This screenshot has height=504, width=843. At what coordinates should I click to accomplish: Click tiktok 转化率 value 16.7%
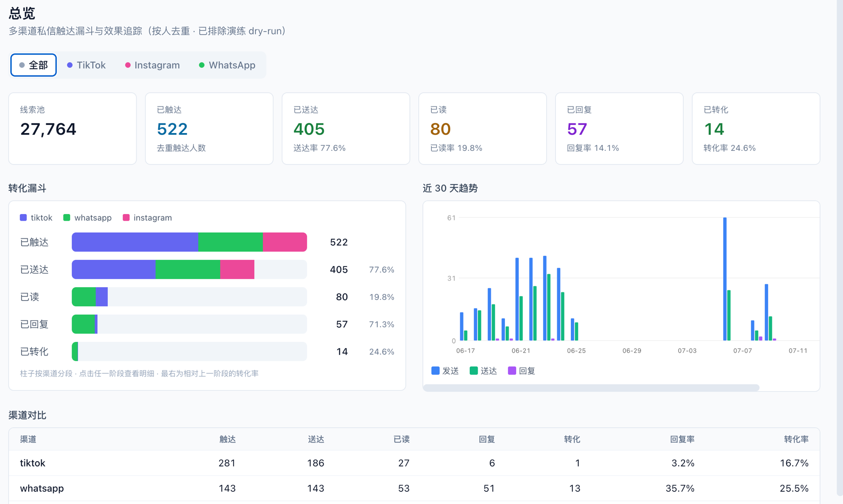pos(794,463)
